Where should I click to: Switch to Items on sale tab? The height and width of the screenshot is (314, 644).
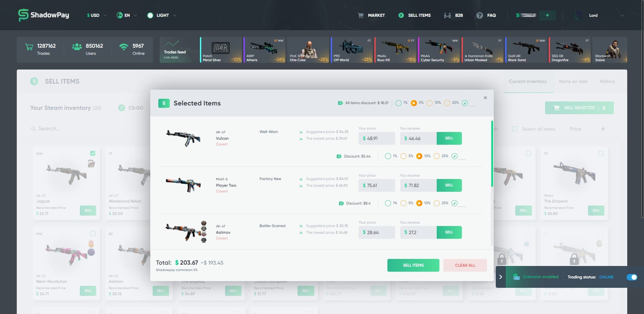click(x=573, y=82)
